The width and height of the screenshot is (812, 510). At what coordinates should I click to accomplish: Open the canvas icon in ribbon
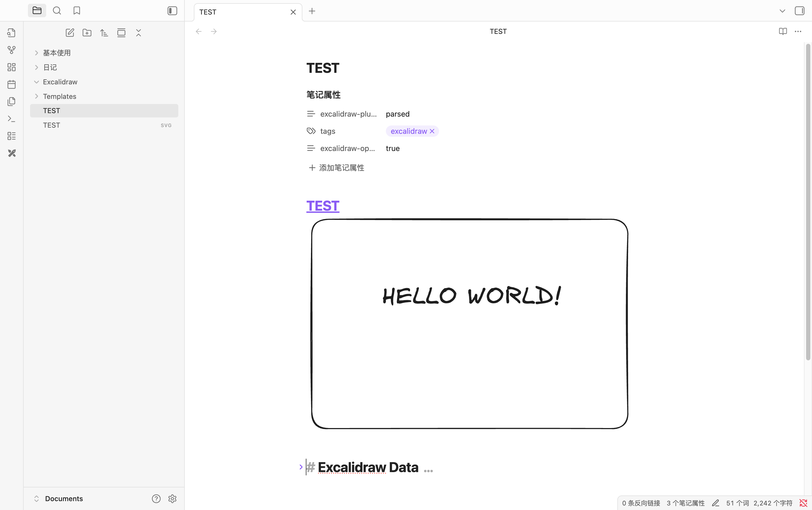(12, 67)
